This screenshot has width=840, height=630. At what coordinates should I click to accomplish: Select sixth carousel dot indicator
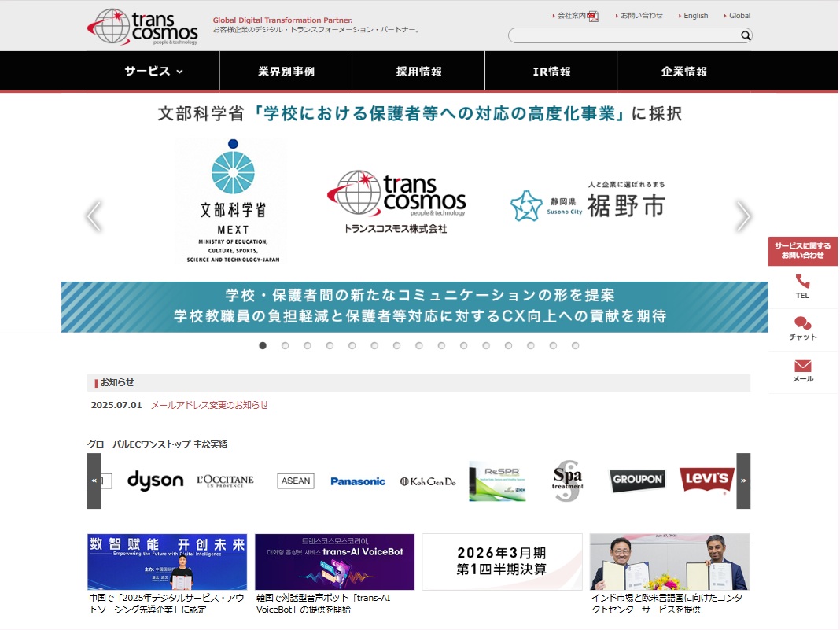[374, 345]
